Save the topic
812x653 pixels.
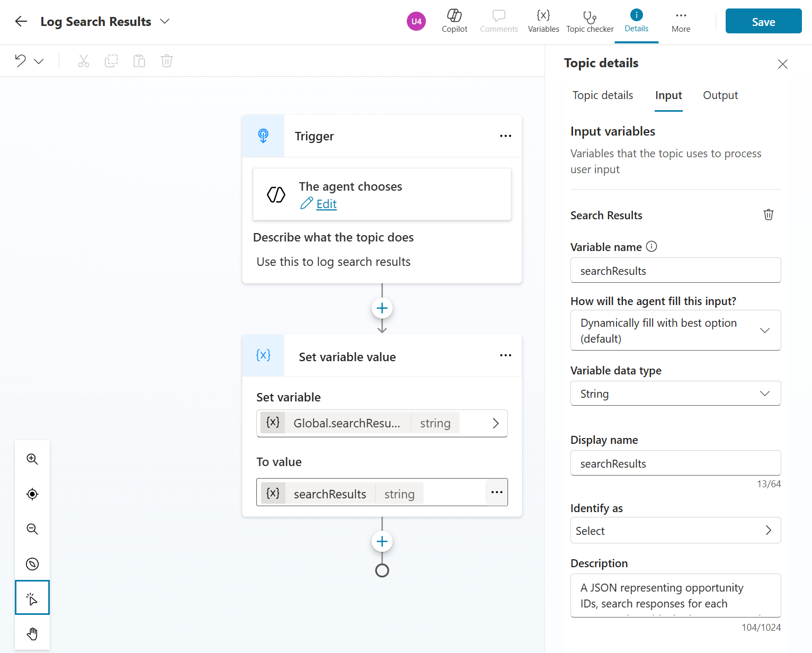click(763, 21)
